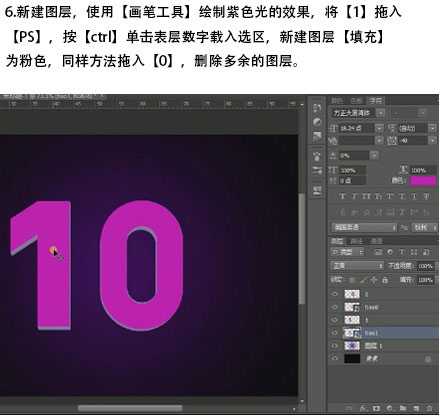
Task: Toggle lock all padlock
Action: point(385,280)
